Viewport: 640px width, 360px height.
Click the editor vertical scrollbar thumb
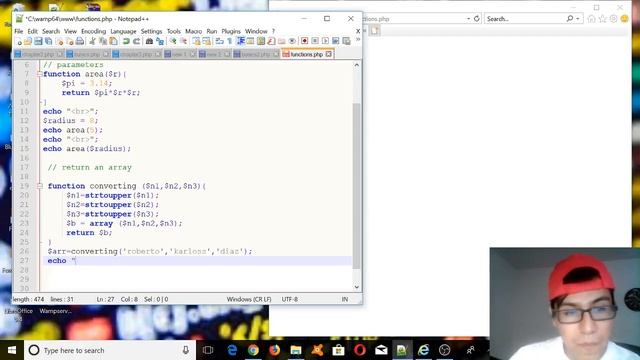357,186
